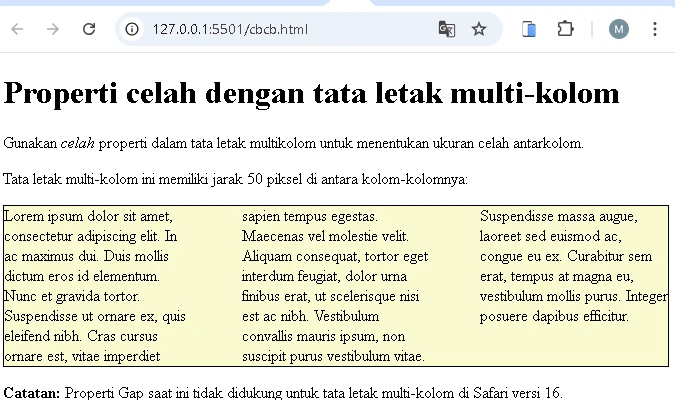Click the text "convallis mauris ipsum, non"

click(324, 336)
